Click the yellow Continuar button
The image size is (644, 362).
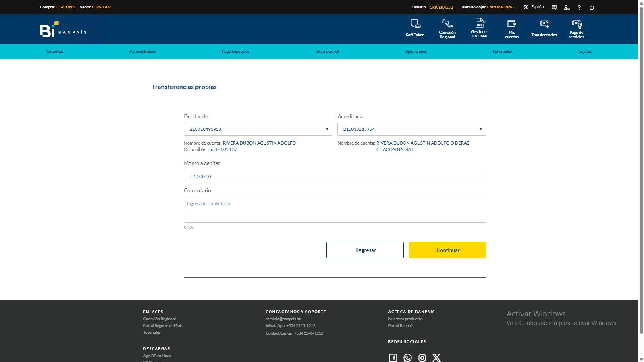[448, 250]
